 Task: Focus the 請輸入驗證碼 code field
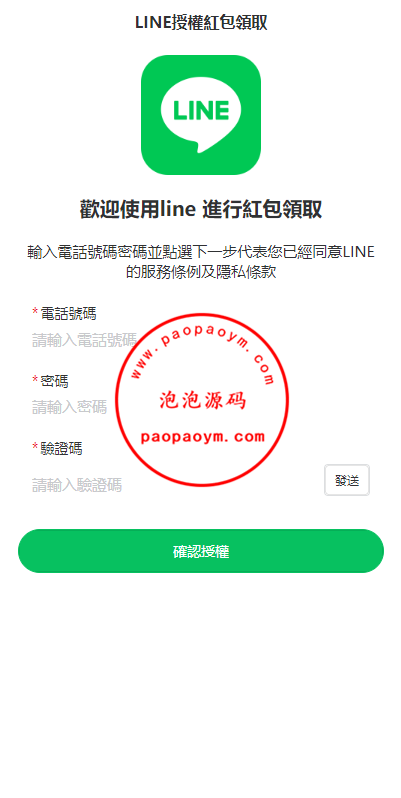tap(176, 485)
